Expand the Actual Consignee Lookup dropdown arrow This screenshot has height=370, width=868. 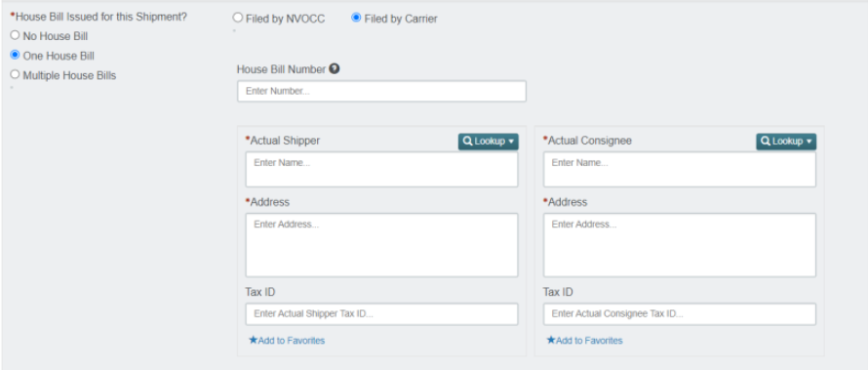click(809, 142)
